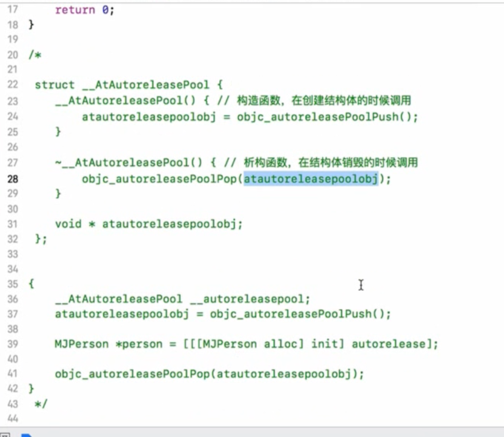Click MJPerson type at start of line 39

(82, 344)
